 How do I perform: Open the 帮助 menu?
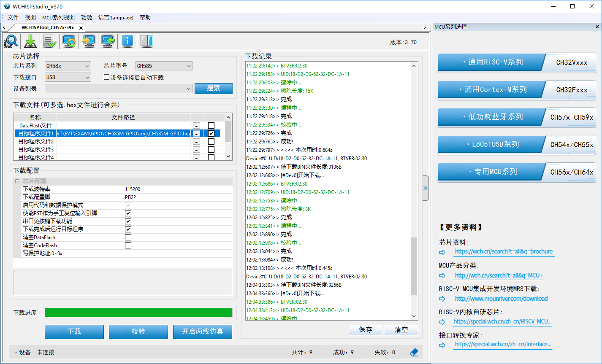(x=145, y=17)
